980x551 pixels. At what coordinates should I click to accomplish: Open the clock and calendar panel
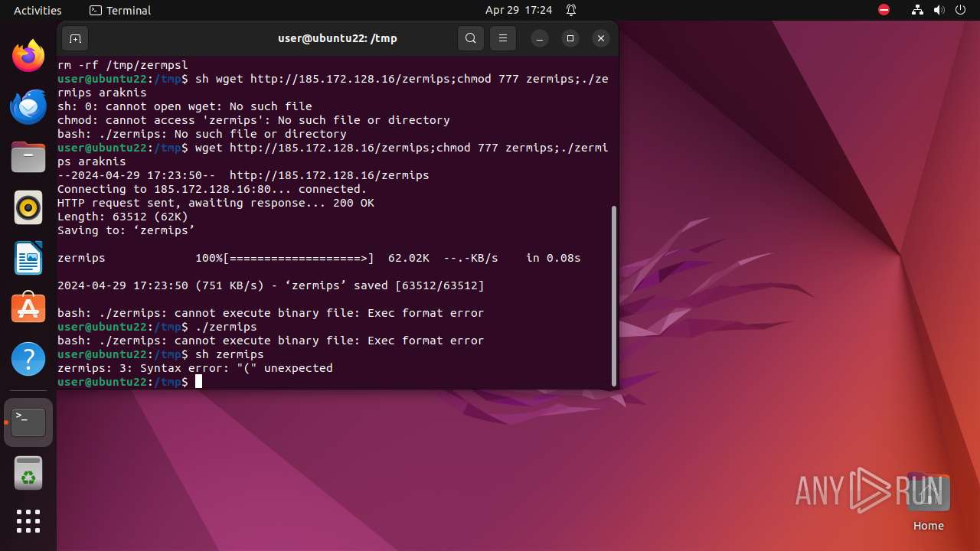pyautogui.click(x=518, y=10)
